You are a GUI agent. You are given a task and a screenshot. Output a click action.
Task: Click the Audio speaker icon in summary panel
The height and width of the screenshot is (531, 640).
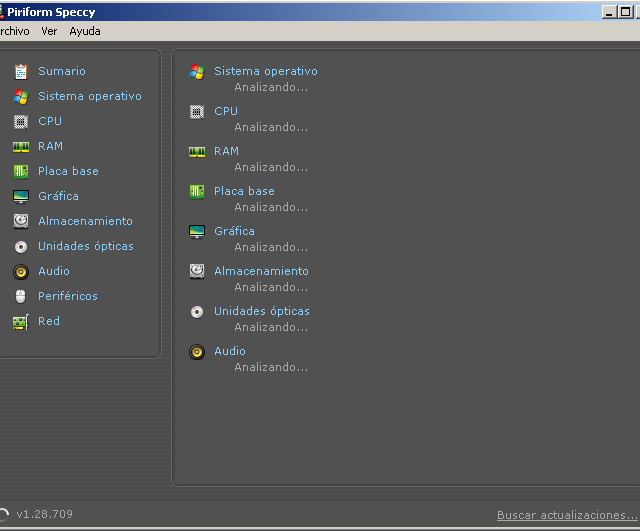(197, 352)
